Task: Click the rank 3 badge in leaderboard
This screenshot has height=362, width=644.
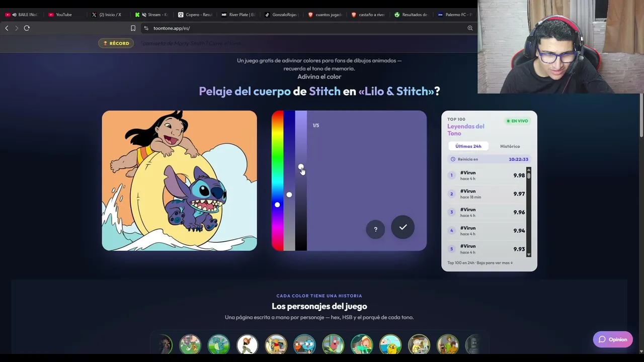Action: point(451,212)
